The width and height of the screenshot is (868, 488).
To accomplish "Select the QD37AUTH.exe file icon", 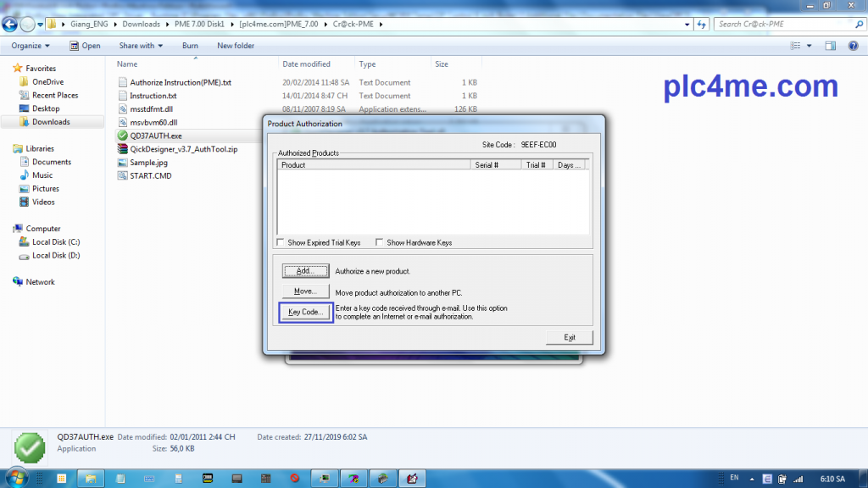I will (122, 136).
